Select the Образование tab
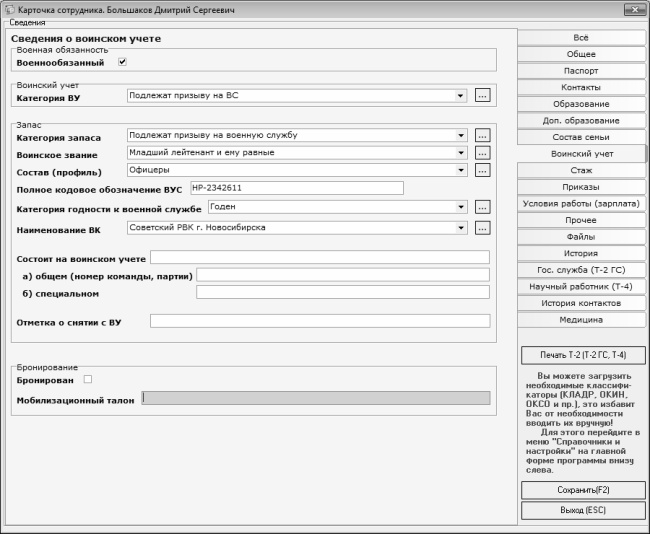This screenshot has height=534, width=650. coord(581,104)
